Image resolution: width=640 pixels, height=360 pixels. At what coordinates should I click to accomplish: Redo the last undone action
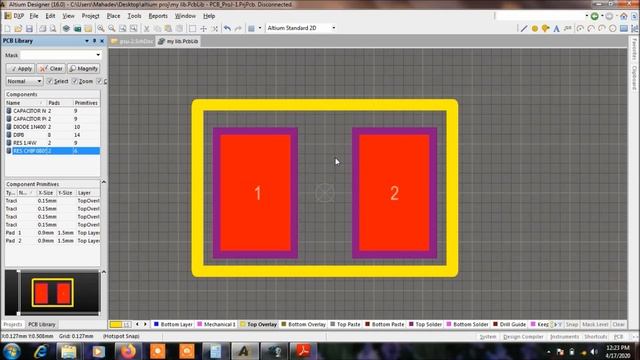238,29
